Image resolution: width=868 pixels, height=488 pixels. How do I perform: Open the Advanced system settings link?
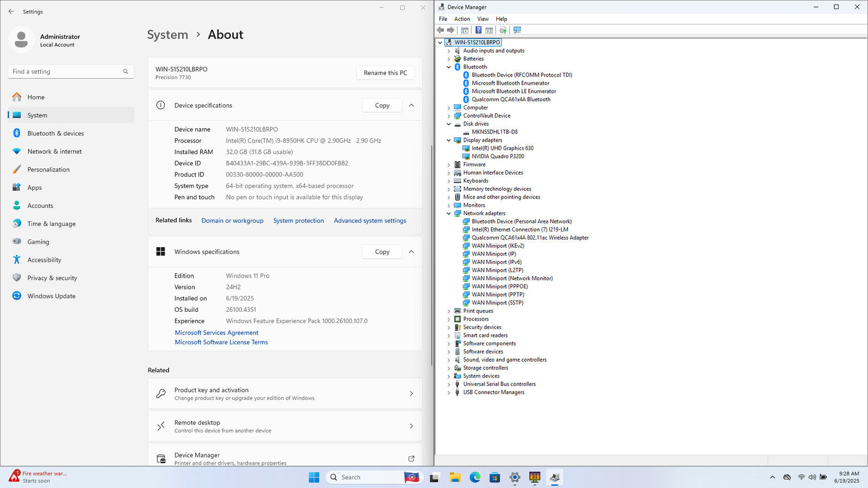click(370, 221)
